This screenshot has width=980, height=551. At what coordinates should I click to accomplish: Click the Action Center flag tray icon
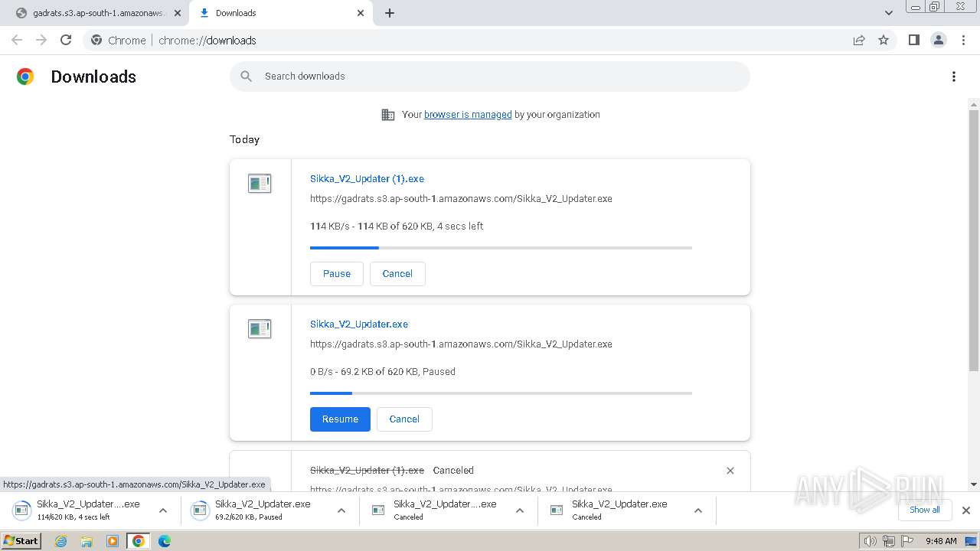point(906,541)
